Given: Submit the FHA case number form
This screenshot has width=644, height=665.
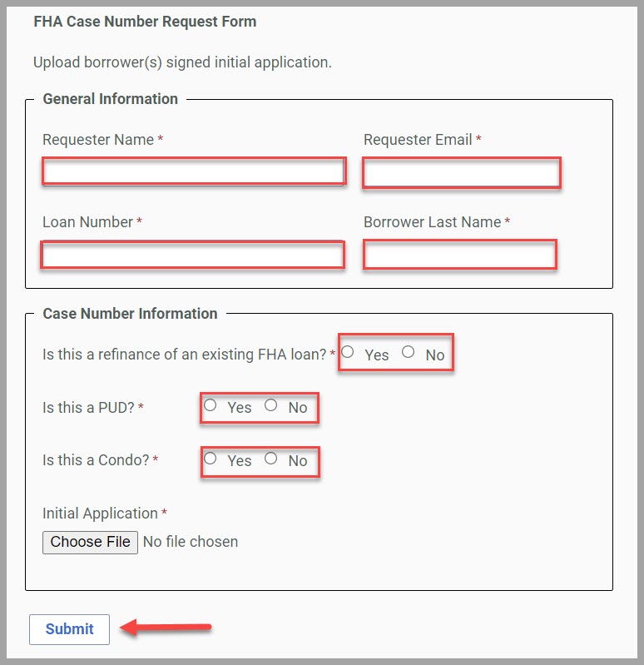Looking at the screenshot, I should (69, 629).
